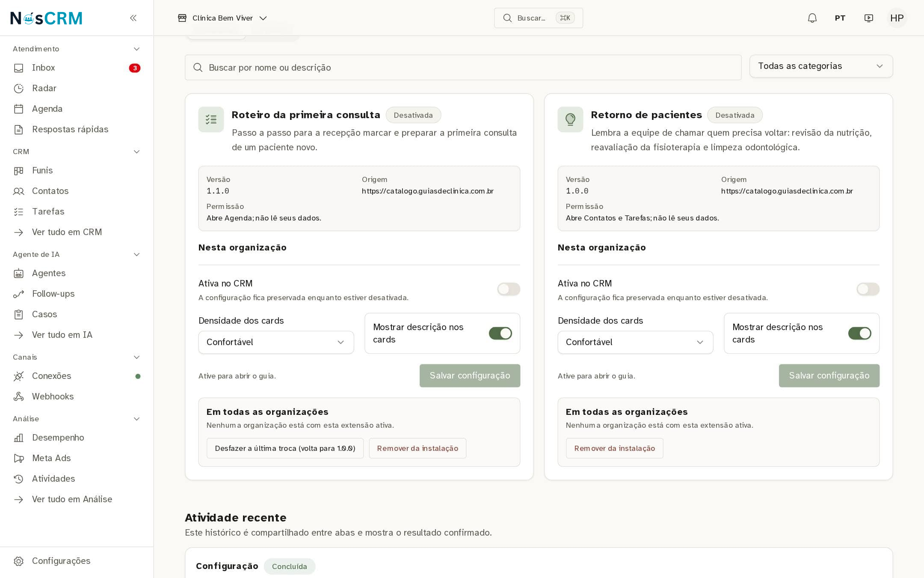This screenshot has height=578, width=924.
Task: Enable Ativa no CRM for Roteiro da primeira consulta
Action: coord(509,289)
